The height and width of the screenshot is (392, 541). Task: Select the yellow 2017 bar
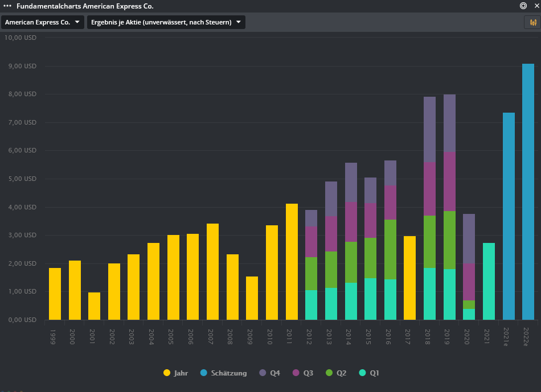click(409, 278)
